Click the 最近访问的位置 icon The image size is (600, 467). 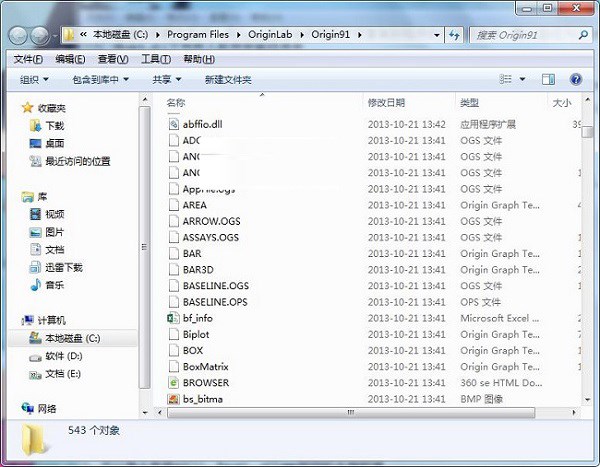(35, 161)
